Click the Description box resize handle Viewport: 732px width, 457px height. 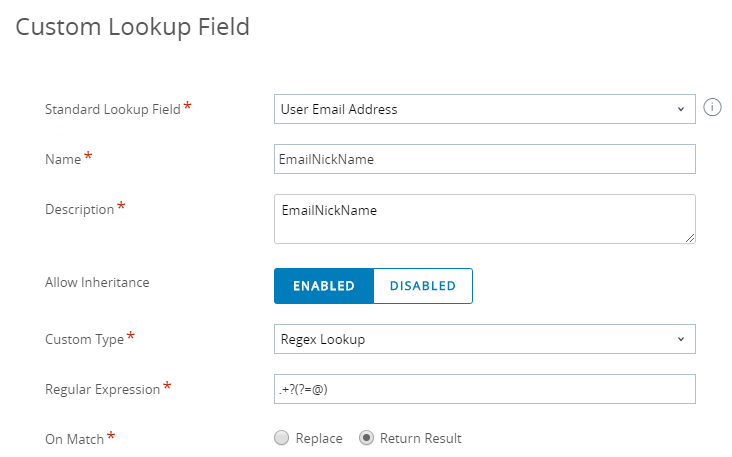[689, 237]
